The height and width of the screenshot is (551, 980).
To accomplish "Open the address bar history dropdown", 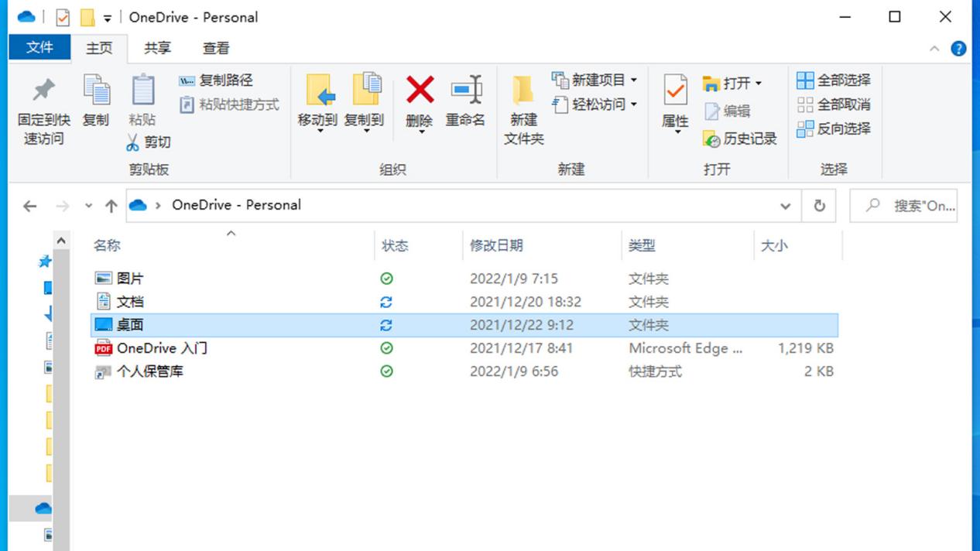I will pyautogui.click(x=785, y=205).
